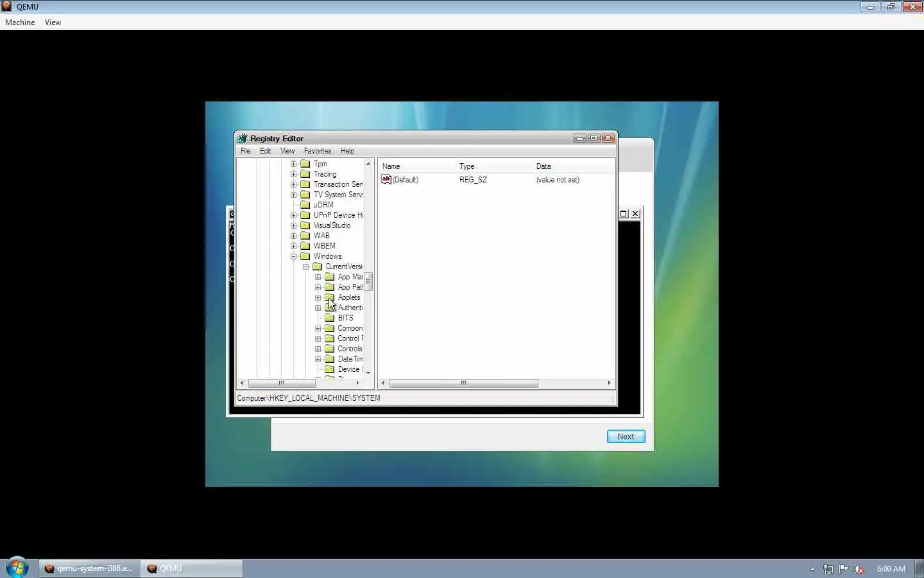
Task: Select the Control Panel tree item
Action: [350, 338]
